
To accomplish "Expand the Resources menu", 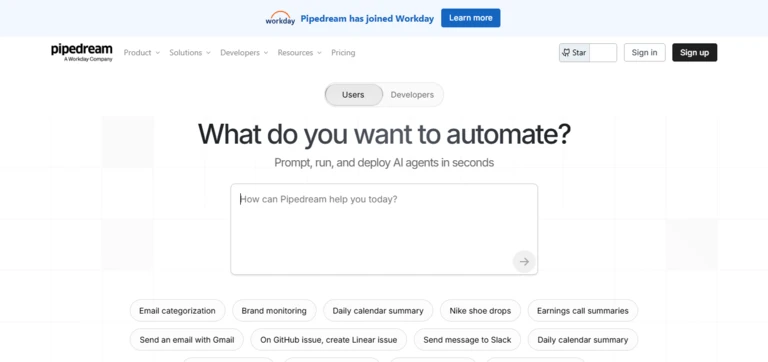I will (299, 52).
